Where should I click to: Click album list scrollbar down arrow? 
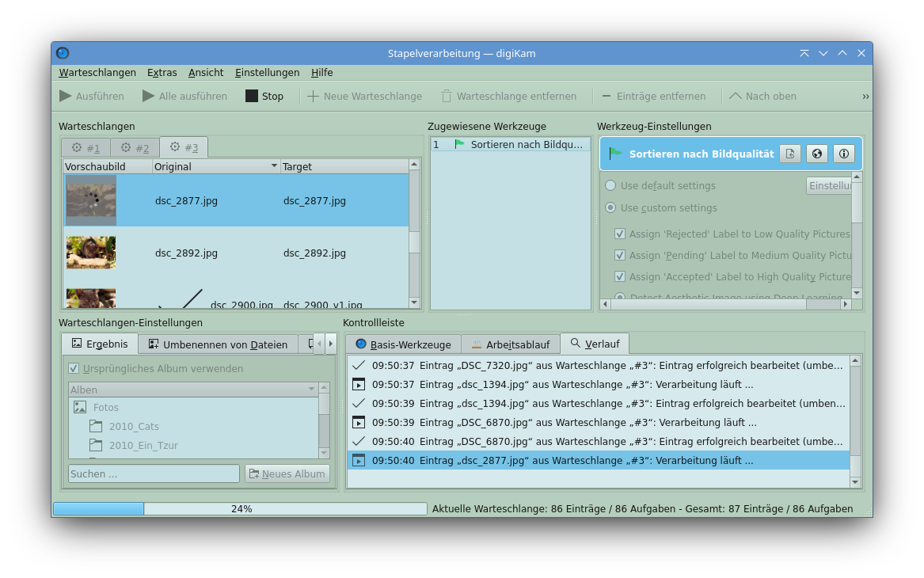click(x=324, y=453)
